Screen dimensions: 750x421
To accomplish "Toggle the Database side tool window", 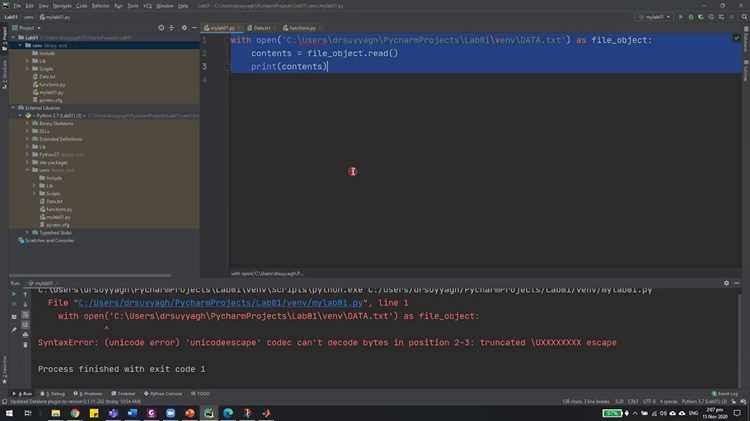I will click(746, 40).
